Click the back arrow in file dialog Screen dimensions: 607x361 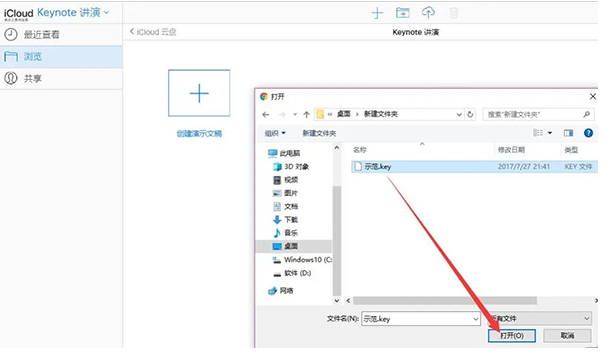pyautogui.click(x=266, y=115)
